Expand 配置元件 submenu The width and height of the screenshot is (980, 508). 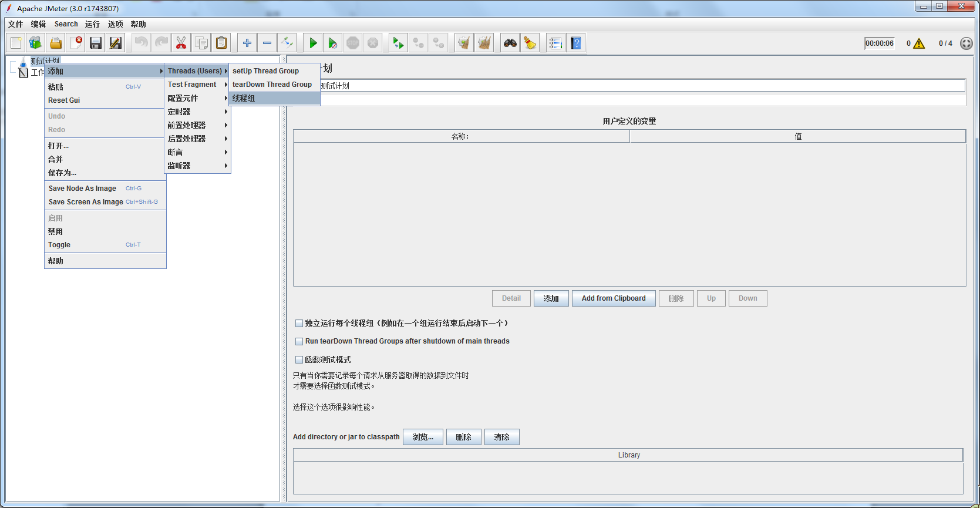click(x=197, y=98)
